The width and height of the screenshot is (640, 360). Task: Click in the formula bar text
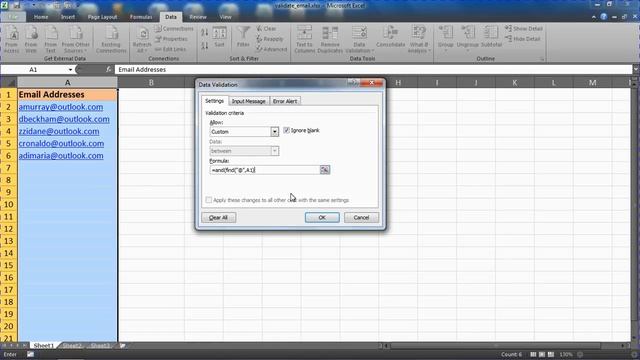click(142, 70)
